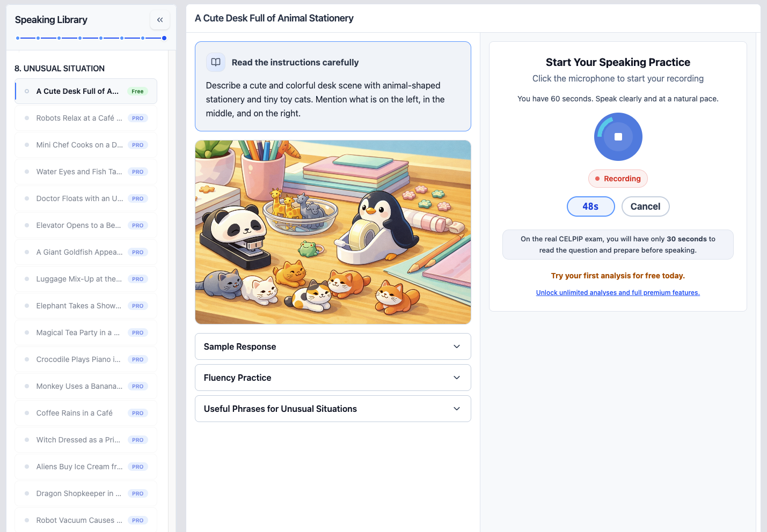Click the animal stationery desk image
Image resolution: width=767 pixels, height=532 pixels.
333,232
